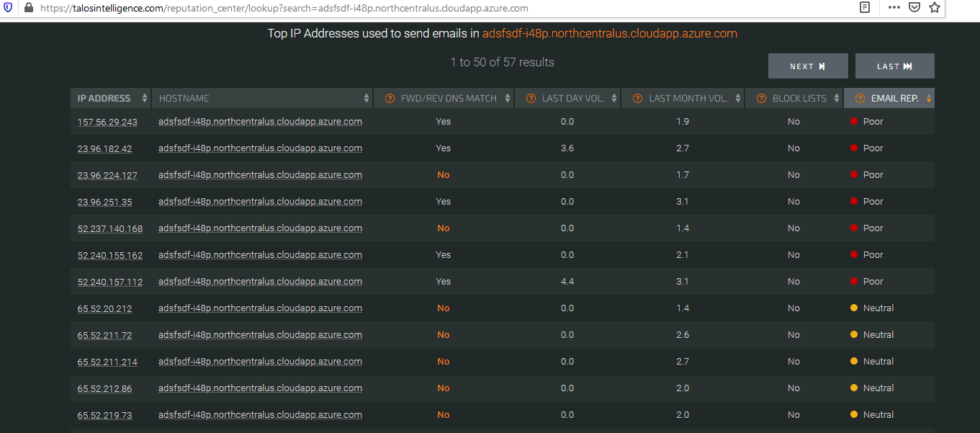Sort by FWD/REV DNS MATCH arrows
The width and height of the screenshot is (980, 433).
[508, 99]
